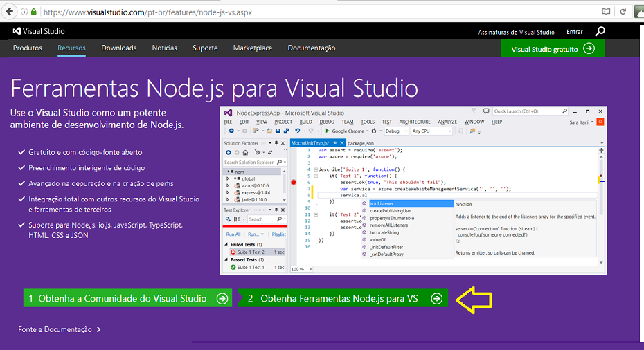
Task: Click the find-in-files folder icon in VS toolbar
Action: (472, 131)
